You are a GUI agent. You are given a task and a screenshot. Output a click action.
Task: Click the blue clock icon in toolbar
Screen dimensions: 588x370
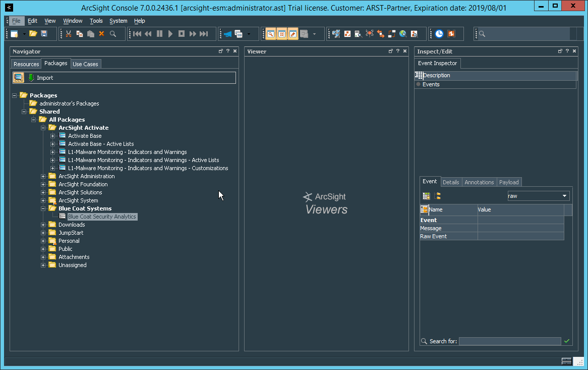tap(439, 34)
